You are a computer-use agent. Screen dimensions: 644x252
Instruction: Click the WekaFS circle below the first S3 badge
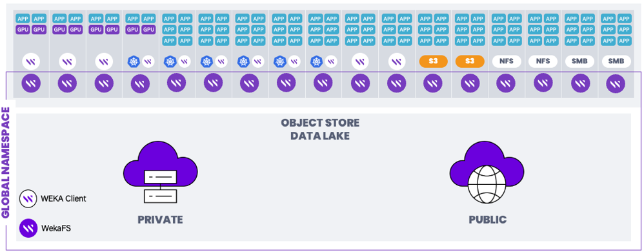coord(433,83)
